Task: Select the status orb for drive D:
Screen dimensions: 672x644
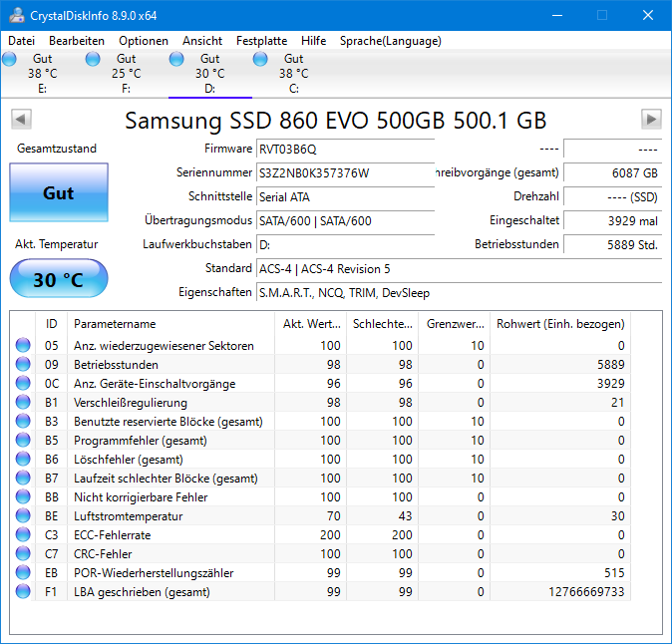Action: [176, 58]
